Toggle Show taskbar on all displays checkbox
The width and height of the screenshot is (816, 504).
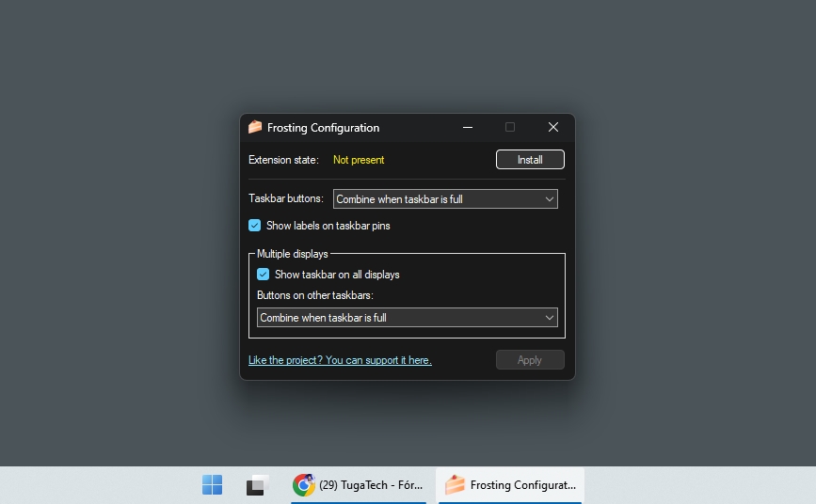(x=263, y=275)
